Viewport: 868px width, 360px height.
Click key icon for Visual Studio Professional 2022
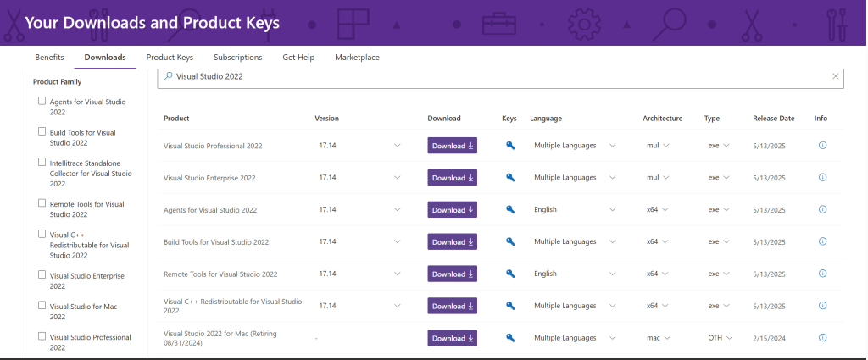click(x=510, y=146)
